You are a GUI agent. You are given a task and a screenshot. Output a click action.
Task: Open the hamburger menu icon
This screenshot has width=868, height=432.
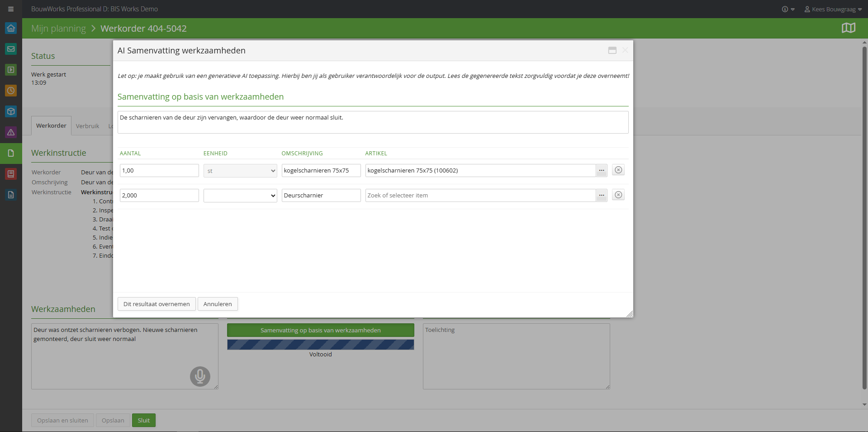click(11, 9)
